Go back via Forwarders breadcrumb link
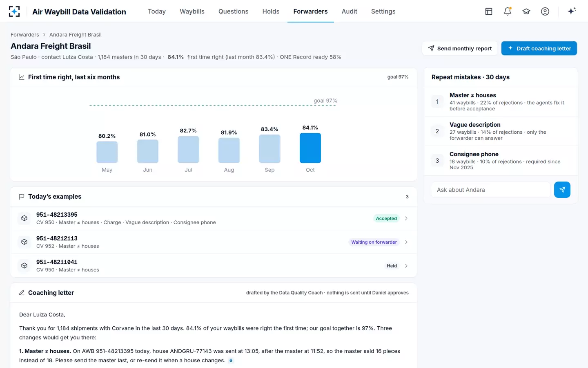 click(x=25, y=35)
